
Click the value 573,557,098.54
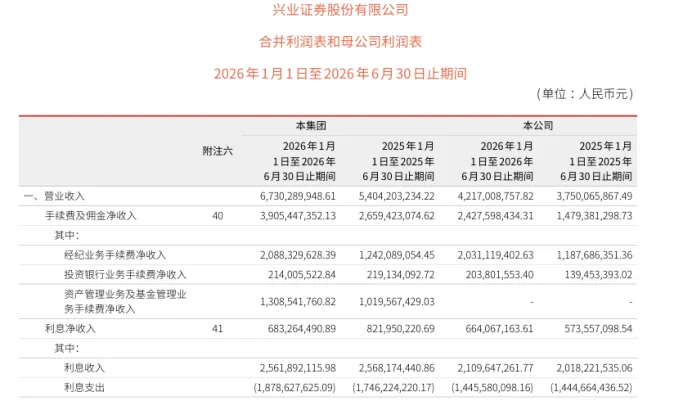click(x=598, y=329)
